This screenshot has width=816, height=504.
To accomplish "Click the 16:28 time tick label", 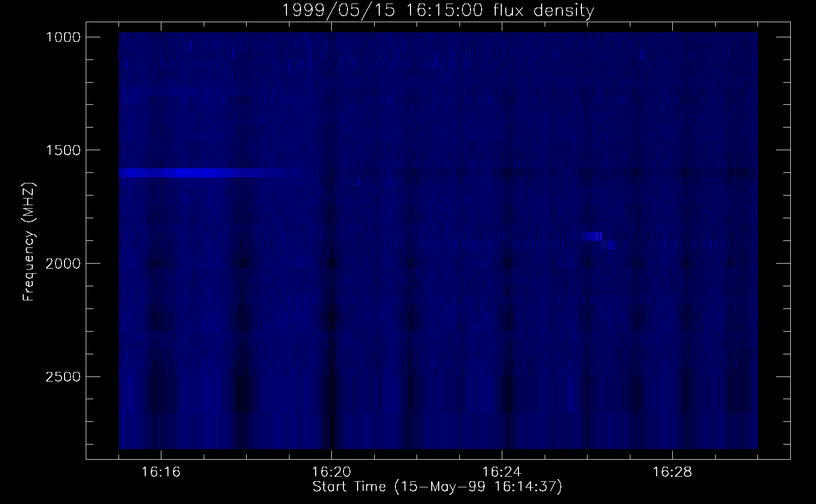I will click(x=672, y=472).
